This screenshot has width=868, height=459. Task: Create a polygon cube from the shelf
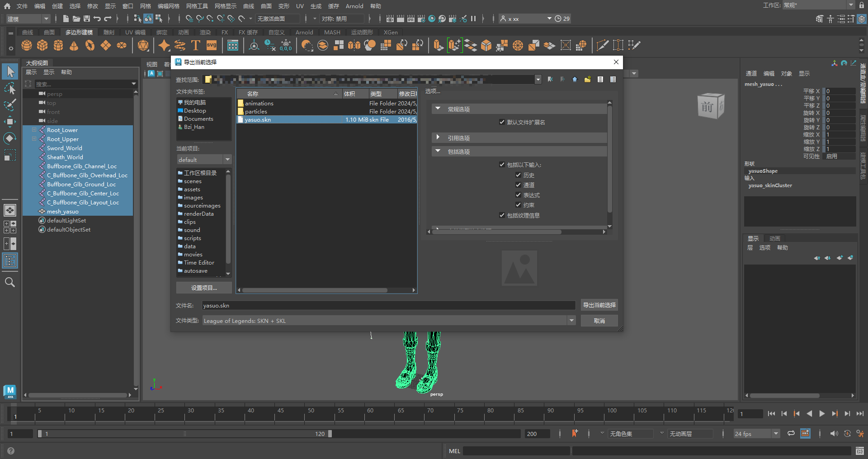coord(42,45)
